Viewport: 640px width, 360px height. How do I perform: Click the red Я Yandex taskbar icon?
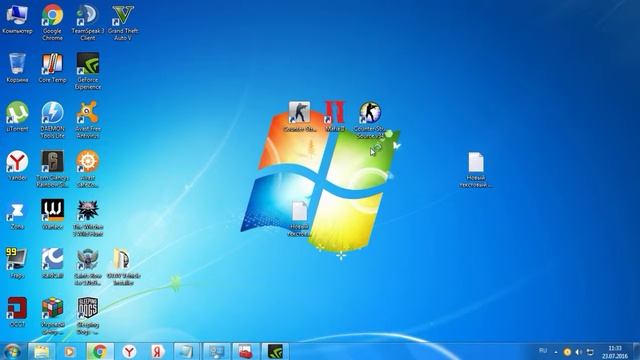tap(158, 351)
